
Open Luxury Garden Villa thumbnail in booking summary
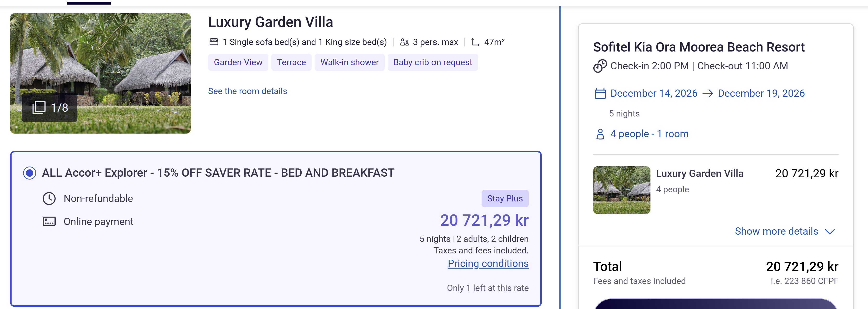622,190
